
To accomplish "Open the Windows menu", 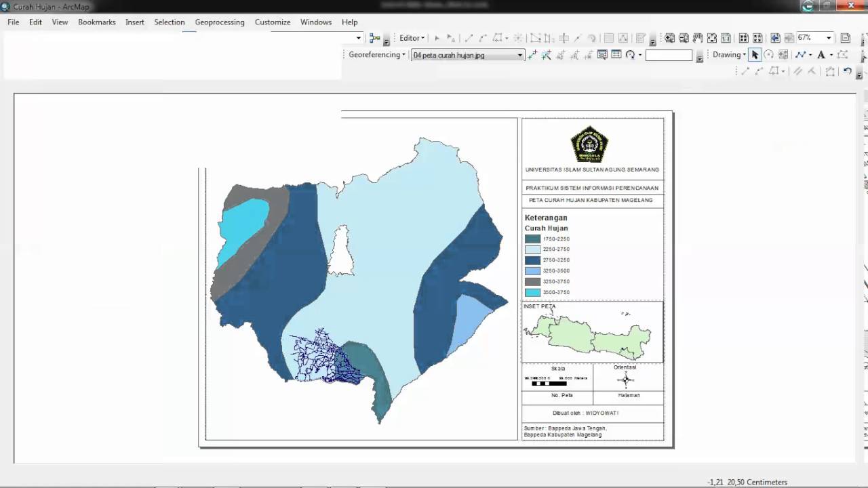I will (x=316, y=22).
